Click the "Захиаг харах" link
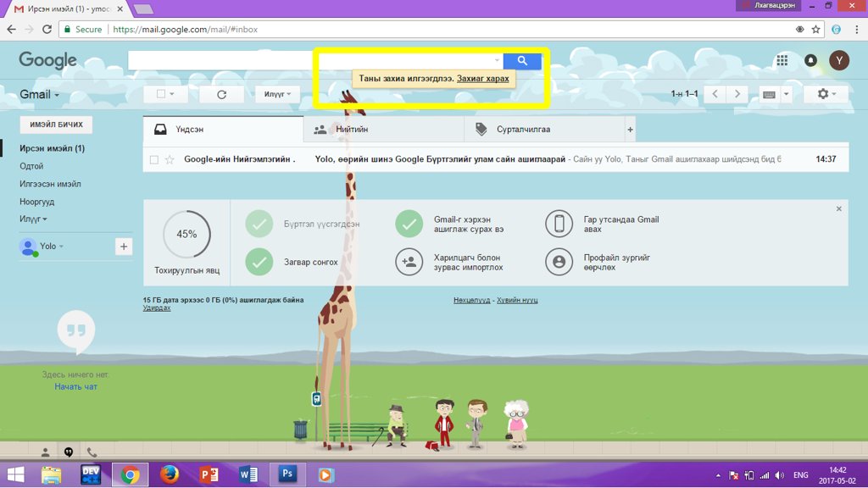 [x=482, y=79]
